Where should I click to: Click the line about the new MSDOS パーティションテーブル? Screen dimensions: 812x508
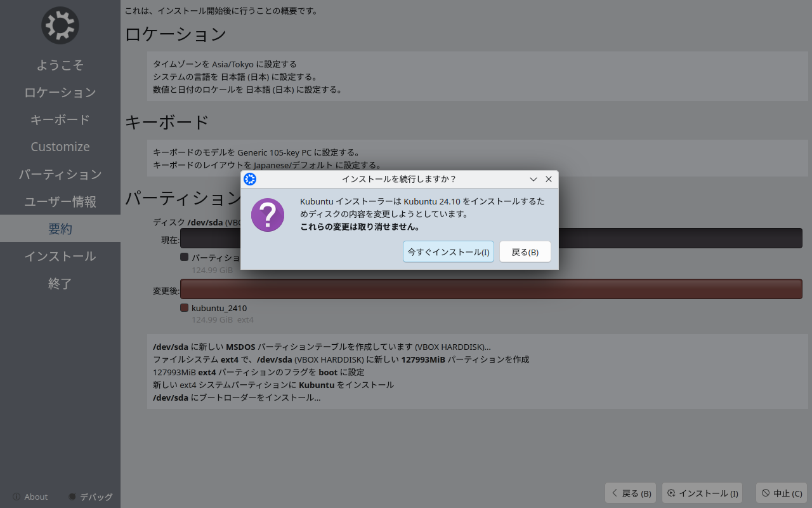(x=322, y=347)
